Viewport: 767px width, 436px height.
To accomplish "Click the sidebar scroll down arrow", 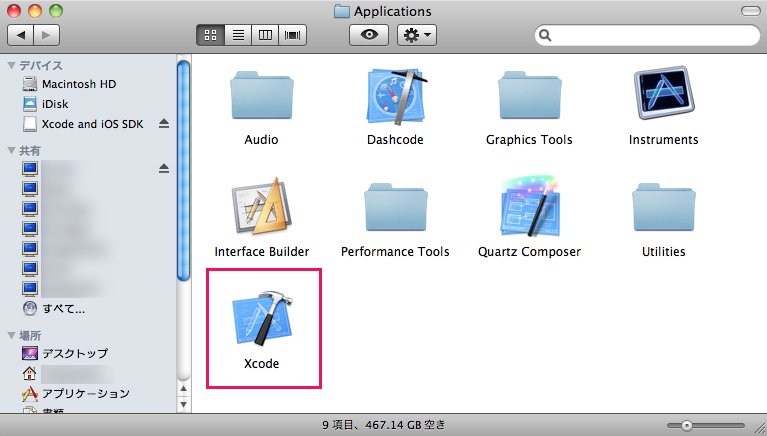I will [183, 404].
